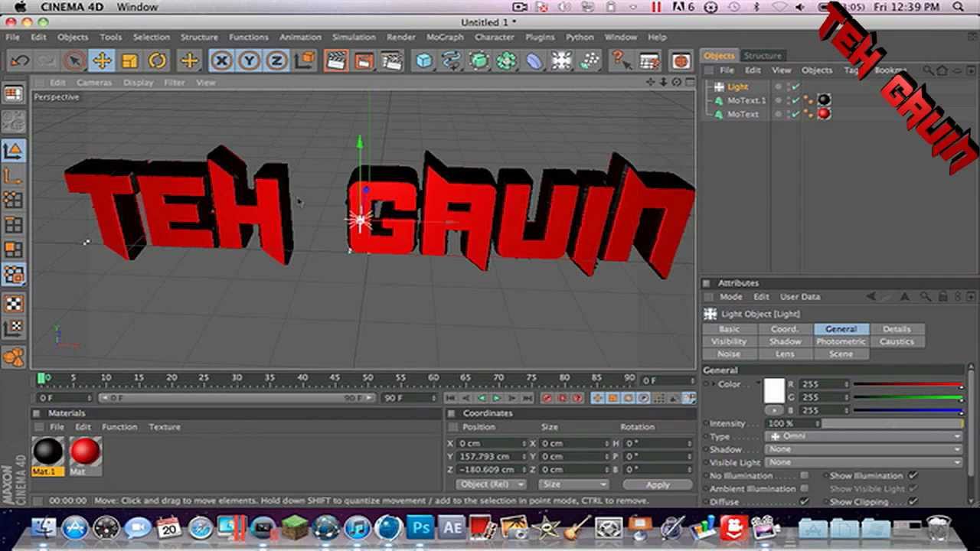Select MoText.1 in Objects list
Viewport: 980px width, 551px height.
pos(746,100)
